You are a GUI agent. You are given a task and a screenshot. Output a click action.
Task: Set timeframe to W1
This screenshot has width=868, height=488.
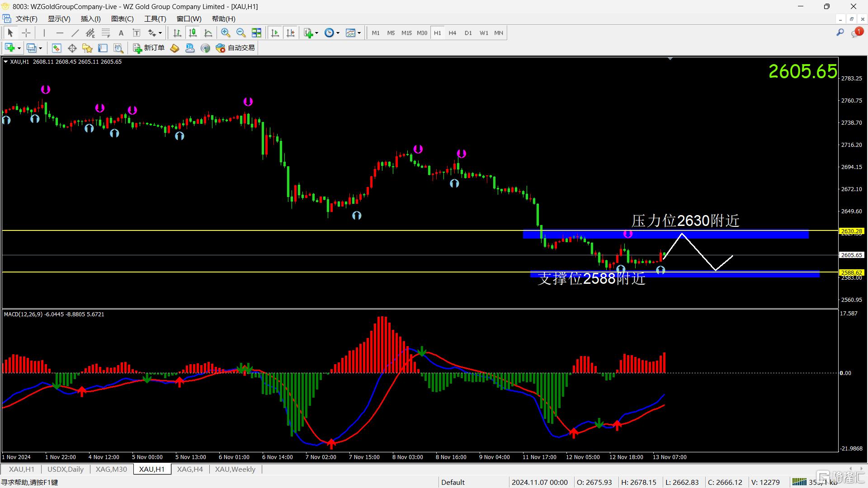pyautogui.click(x=484, y=33)
